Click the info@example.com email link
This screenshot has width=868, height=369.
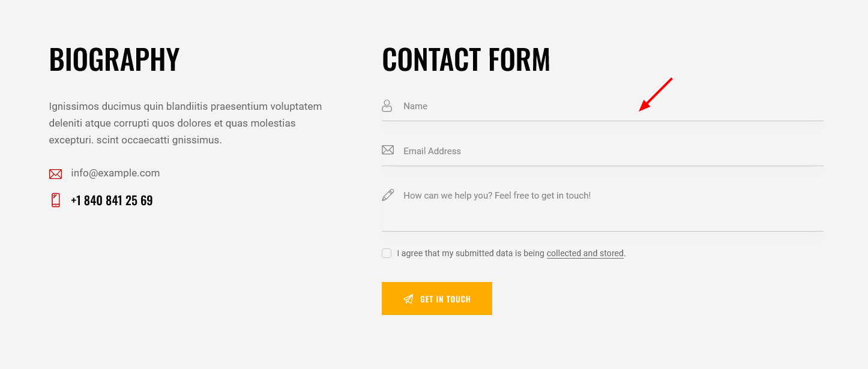(115, 173)
